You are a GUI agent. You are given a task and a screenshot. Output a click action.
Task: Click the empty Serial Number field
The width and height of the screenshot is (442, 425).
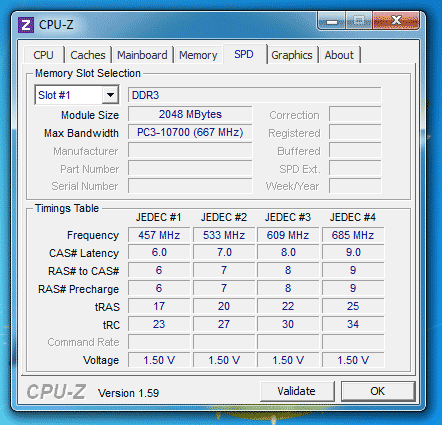tap(190, 186)
